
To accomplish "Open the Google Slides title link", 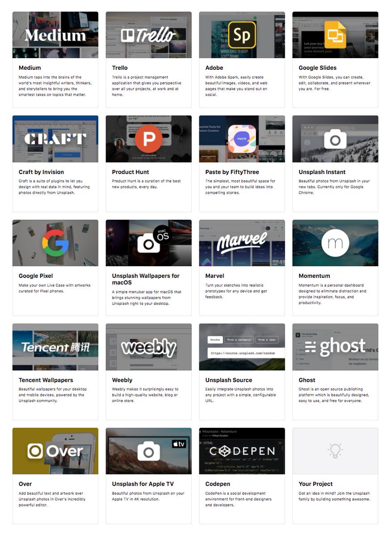I will click(318, 68).
